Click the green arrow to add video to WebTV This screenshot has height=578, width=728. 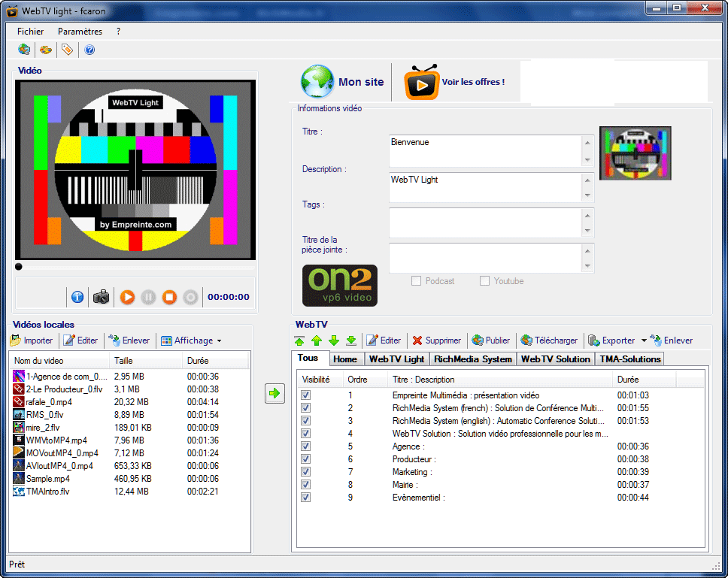coord(275,393)
